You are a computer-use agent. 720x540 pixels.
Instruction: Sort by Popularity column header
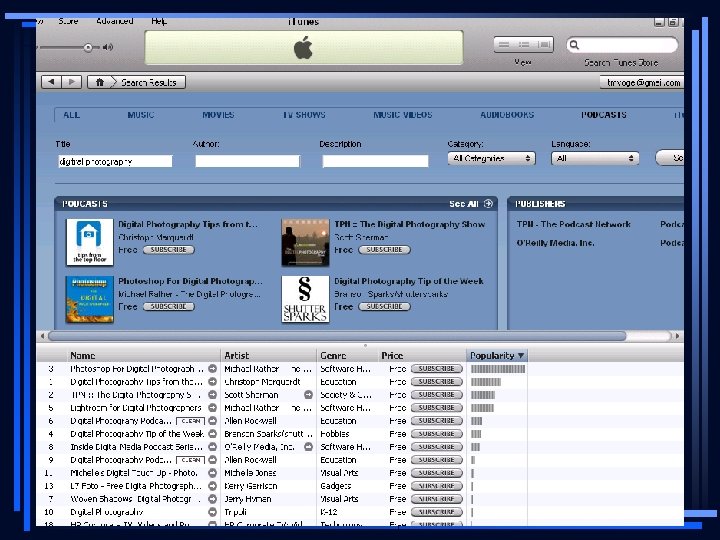(497, 355)
